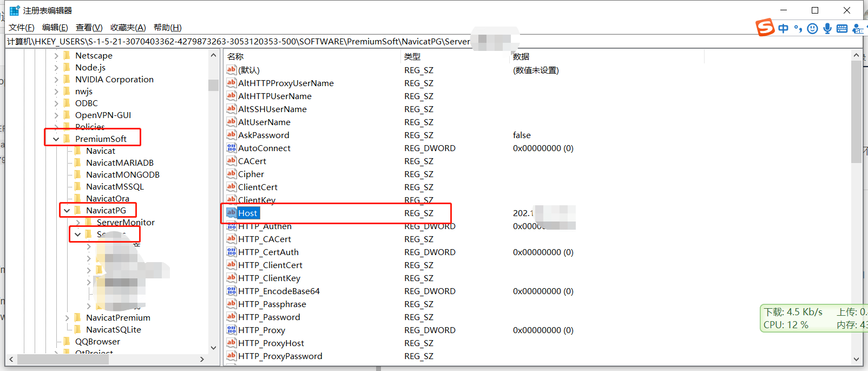Select the AltUserName value
The width and height of the screenshot is (868, 371).
[x=264, y=122]
